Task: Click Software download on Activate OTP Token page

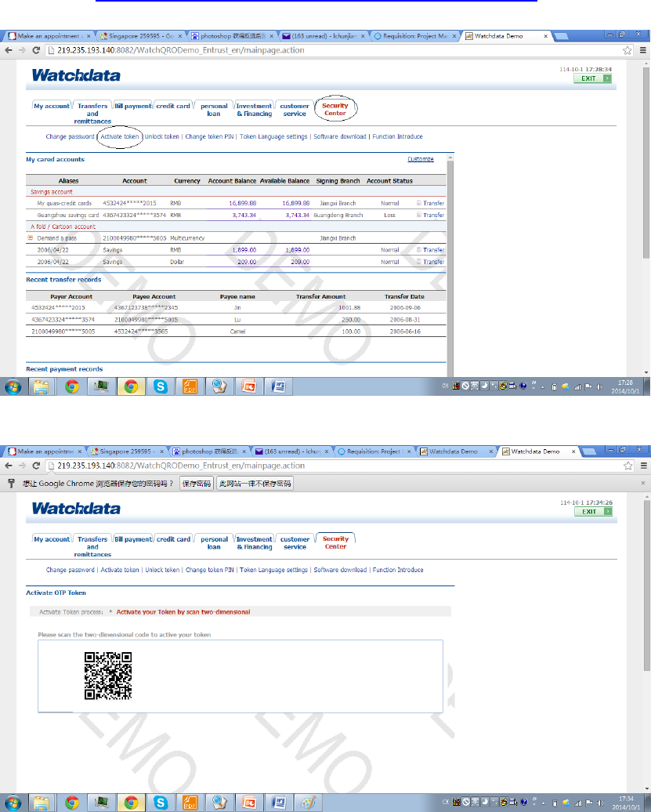Action: pyautogui.click(x=340, y=570)
